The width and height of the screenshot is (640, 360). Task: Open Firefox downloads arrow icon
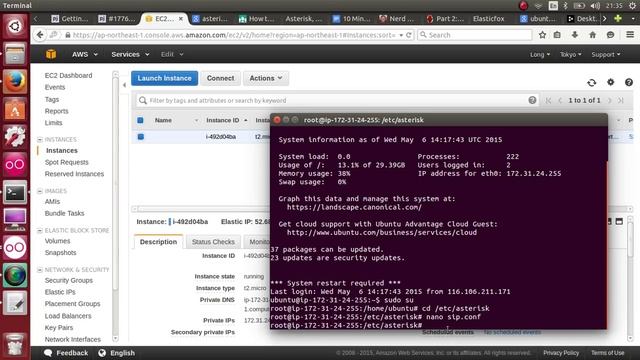pyautogui.click(x=575, y=35)
